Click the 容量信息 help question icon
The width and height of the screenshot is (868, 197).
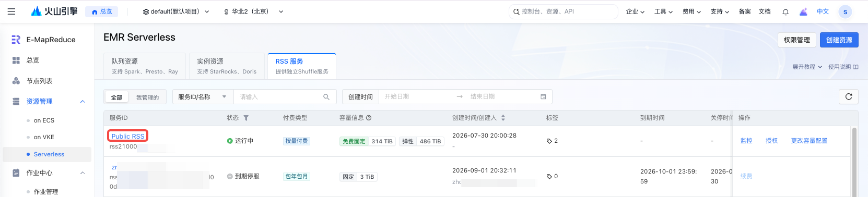click(x=369, y=118)
